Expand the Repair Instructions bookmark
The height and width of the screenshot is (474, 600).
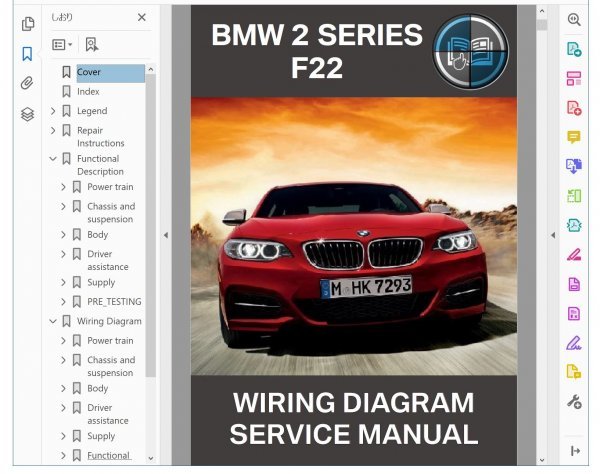point(53,130)
